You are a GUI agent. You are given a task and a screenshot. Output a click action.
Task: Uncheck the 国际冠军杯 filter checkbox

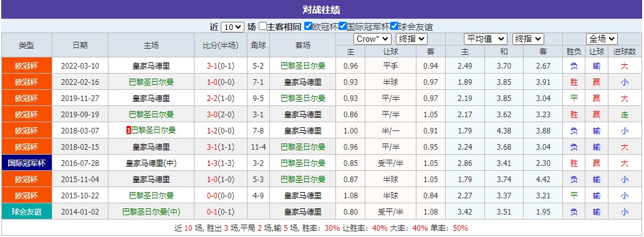pyautogui.click(x=342, y=27)
